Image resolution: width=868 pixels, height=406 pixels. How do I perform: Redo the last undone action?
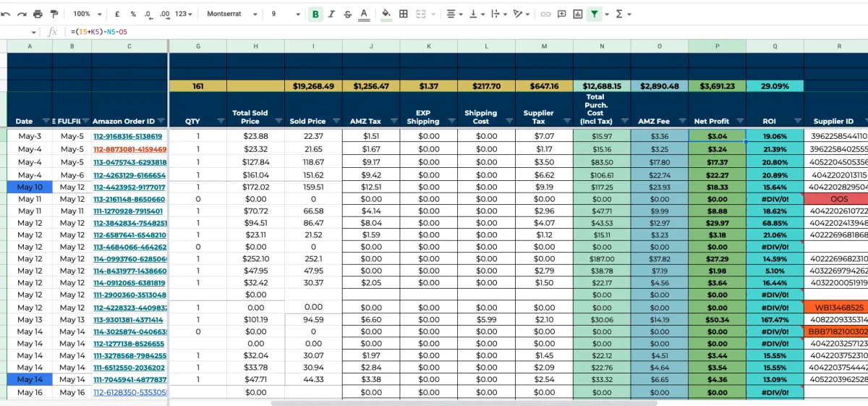22,14
